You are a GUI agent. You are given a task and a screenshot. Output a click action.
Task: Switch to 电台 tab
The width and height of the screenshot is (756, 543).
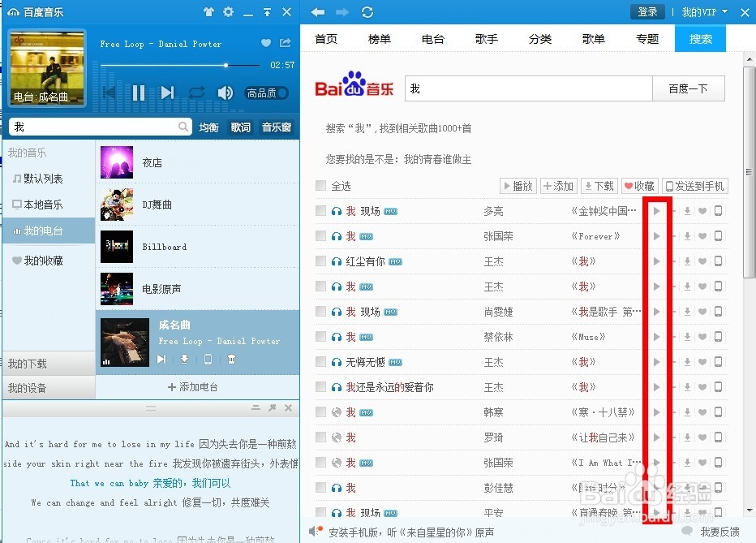click(433, 39)
